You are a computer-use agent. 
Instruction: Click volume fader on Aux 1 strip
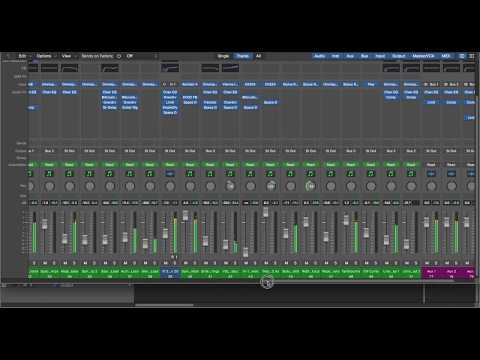coord(426,222)
